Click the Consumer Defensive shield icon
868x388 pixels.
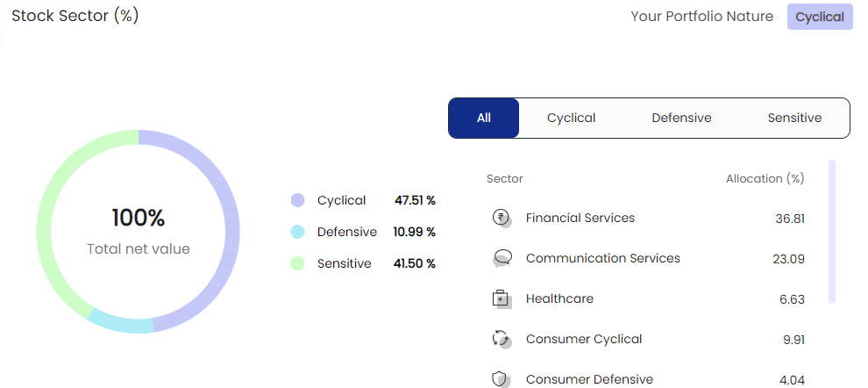click(x=501, y=380)
